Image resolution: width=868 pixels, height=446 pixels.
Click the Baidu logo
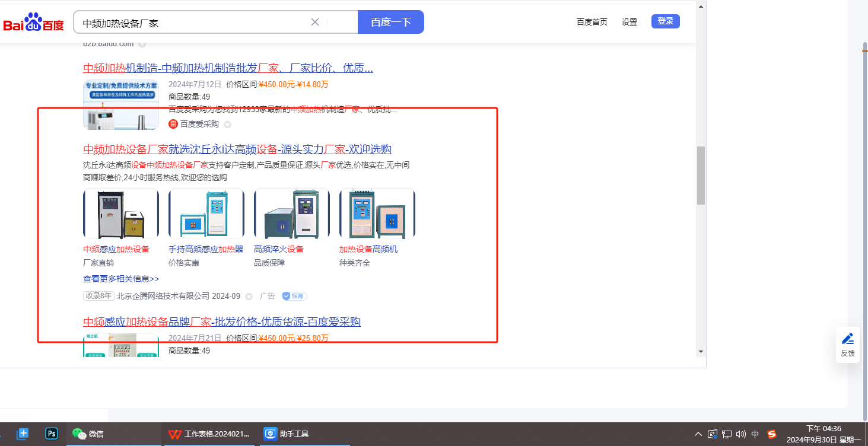click(33, 23)
